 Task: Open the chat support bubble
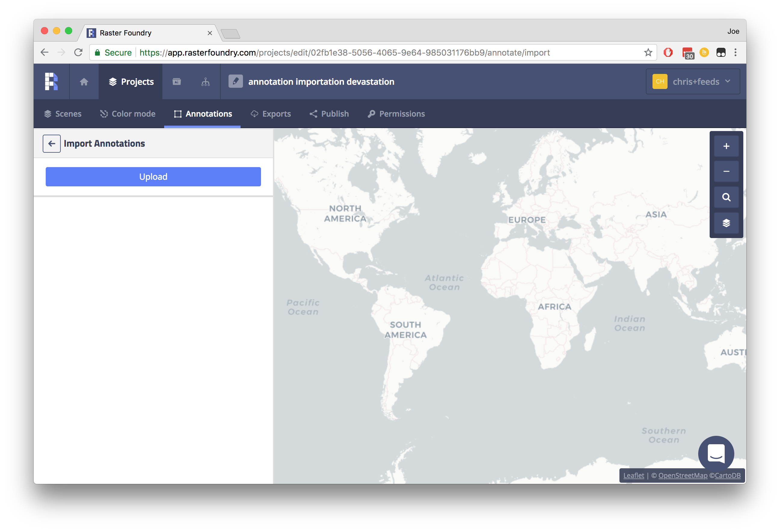click(716, 454)
